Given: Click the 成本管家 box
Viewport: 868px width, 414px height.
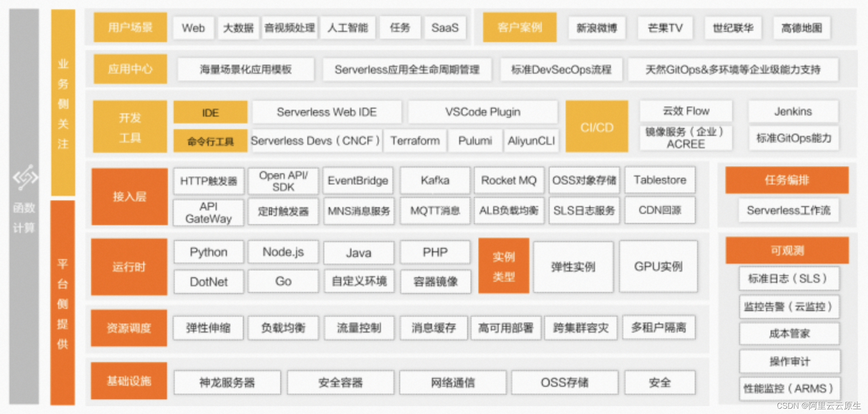Looking at the screenshot, I should coord(789,333).
